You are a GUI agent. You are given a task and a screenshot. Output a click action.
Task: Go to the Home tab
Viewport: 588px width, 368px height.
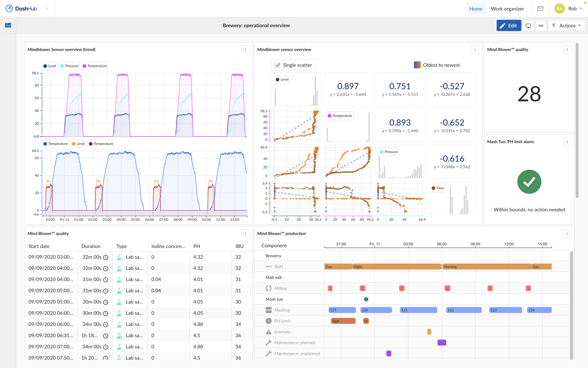pyautogui.click(x=475, y=9)
